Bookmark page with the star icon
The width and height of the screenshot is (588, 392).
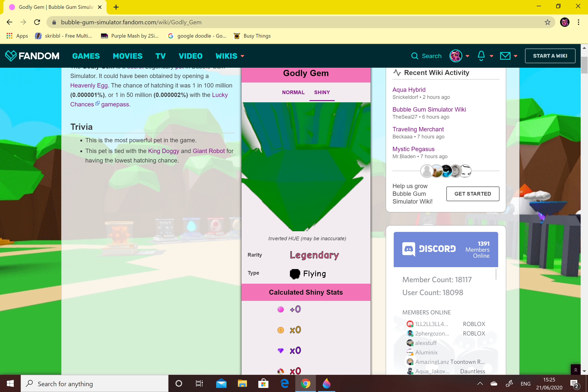[548, 22]
